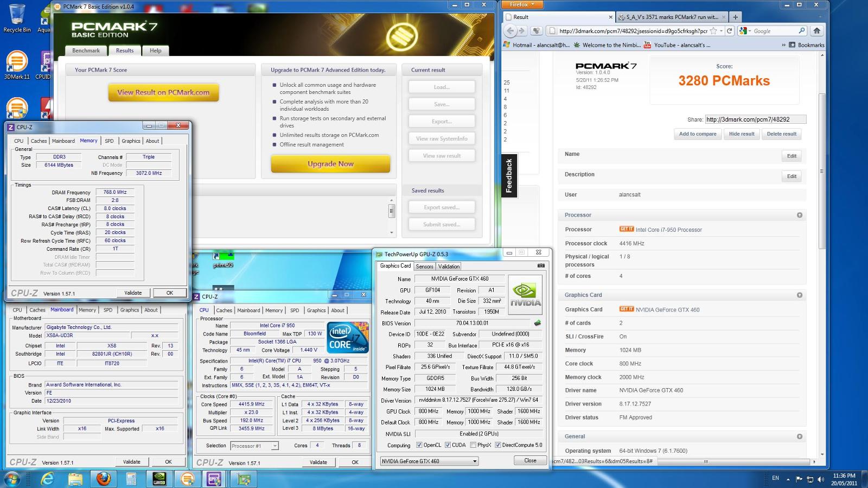Close the Result tab in Firefox
This screenshot has height=488, width=868.
(x=611, y=17)
